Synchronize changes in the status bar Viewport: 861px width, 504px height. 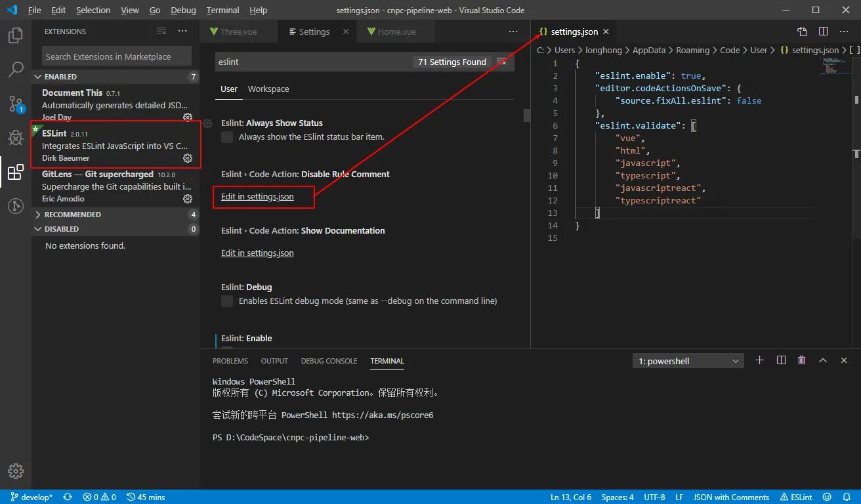[x=67, y=497]
